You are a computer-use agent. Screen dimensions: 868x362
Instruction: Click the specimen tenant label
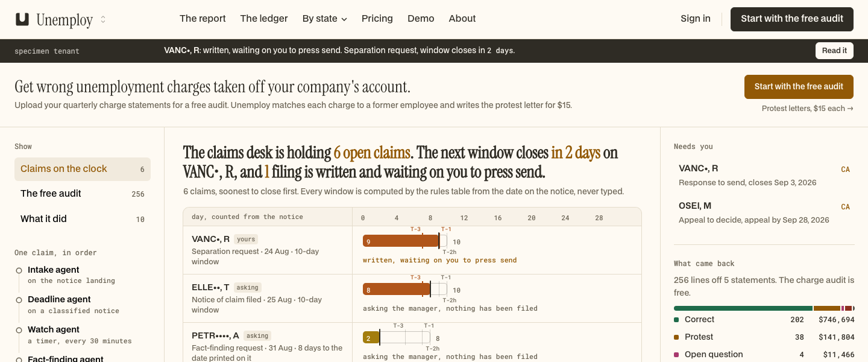[47, 51]
